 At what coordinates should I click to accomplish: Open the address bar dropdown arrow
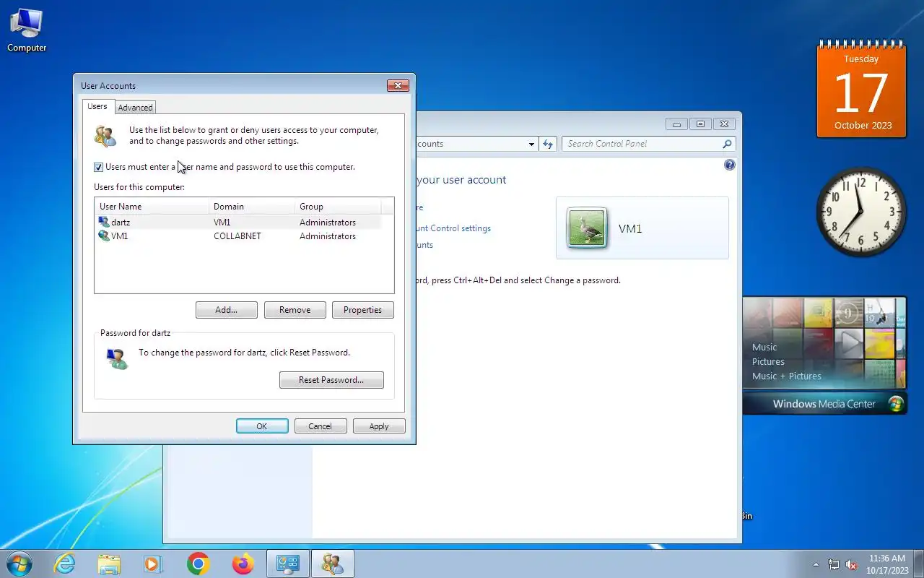pos(532,144)
